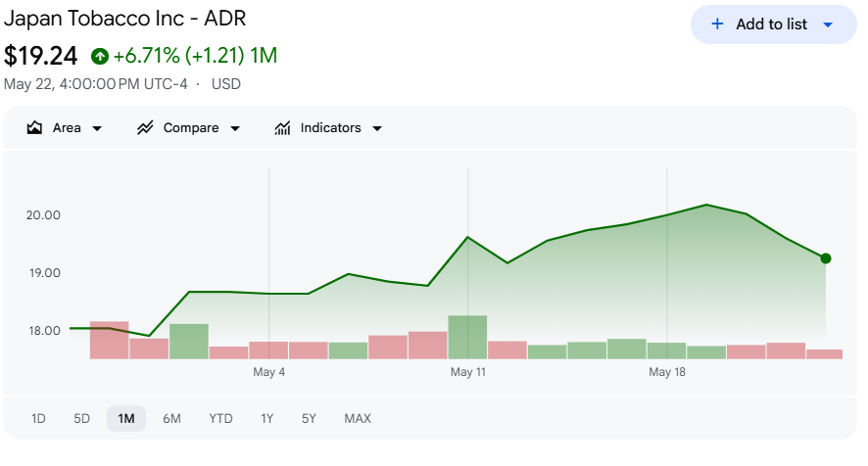
Task: Click the Area chart type icon
Action: 34,128
